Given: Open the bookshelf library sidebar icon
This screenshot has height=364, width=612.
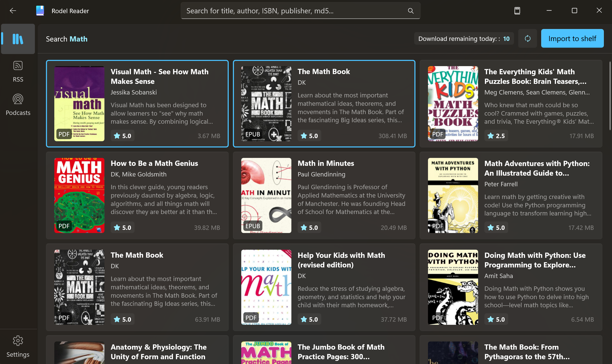Looking at the screenshot, I should 18,39.
